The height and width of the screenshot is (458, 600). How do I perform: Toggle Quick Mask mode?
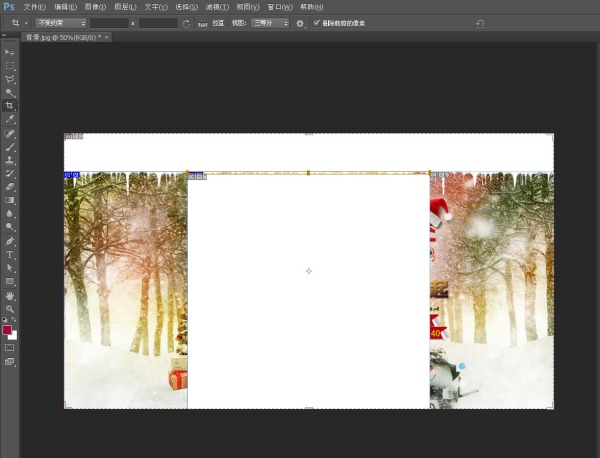coord(10,347)
